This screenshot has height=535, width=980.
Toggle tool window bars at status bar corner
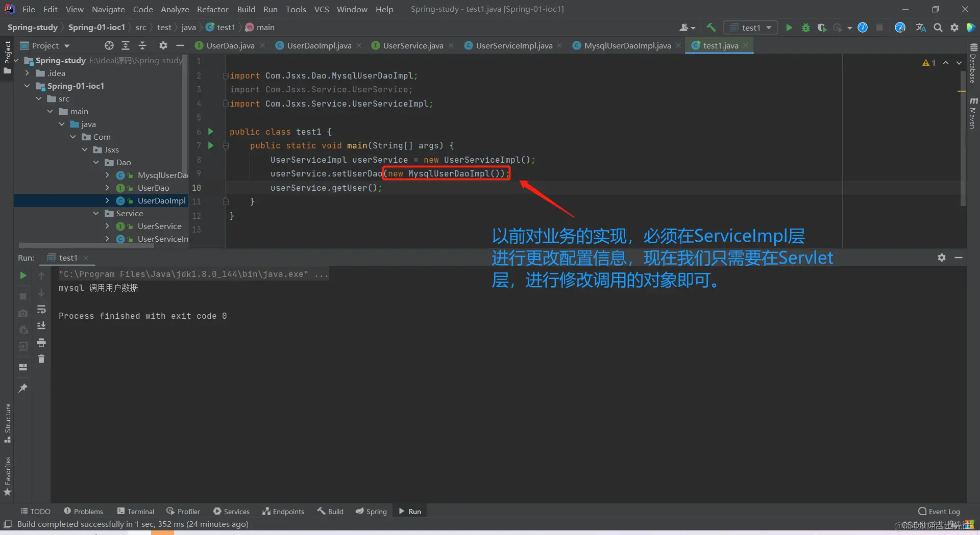8,524
